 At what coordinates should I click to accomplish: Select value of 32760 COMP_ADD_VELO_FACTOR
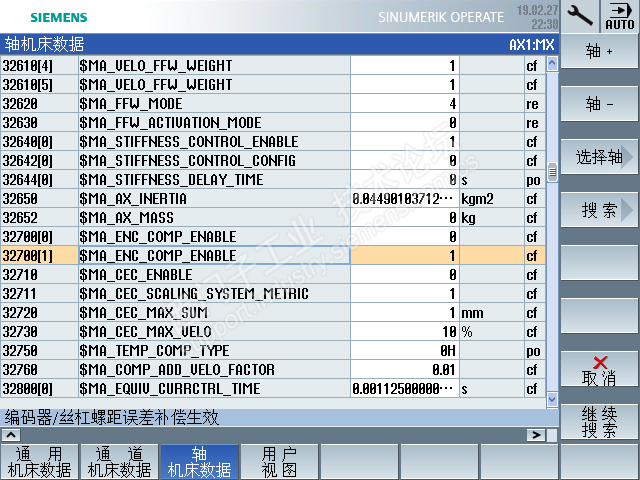coord(404,369)
